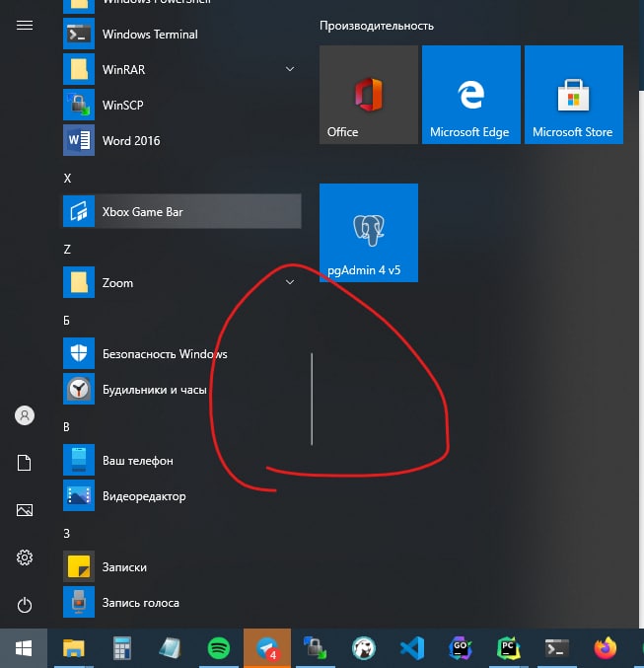Open GoLand on the taskbar
644x668 pixels.
pos(461,648)
